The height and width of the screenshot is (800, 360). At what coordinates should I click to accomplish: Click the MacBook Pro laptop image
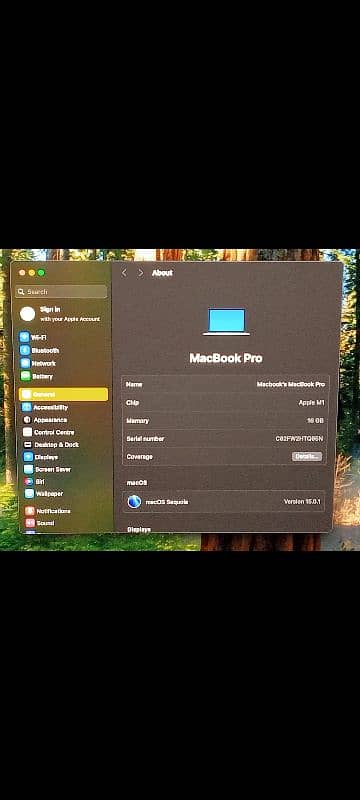point(226,321)
